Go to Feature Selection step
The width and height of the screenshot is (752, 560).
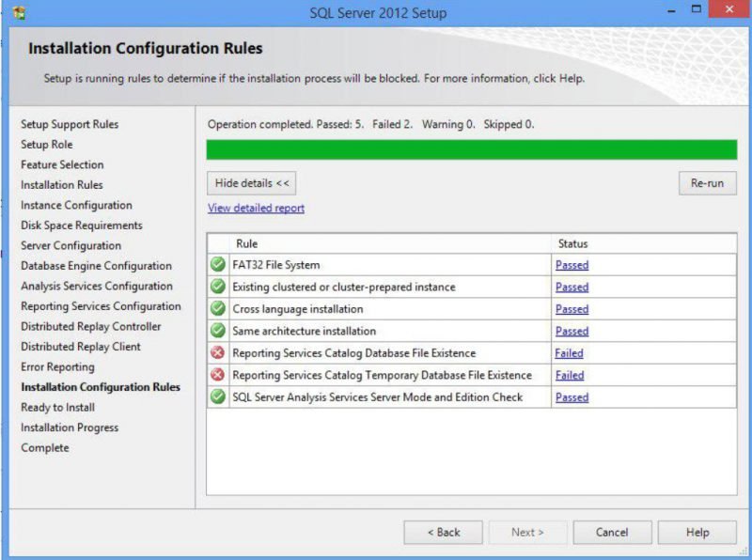coord(62,164)
